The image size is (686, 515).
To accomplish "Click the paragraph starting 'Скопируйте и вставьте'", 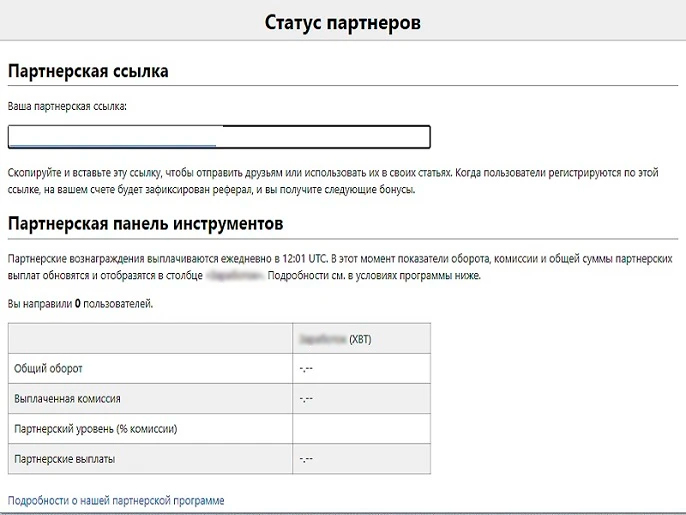I will click(333, 181).
